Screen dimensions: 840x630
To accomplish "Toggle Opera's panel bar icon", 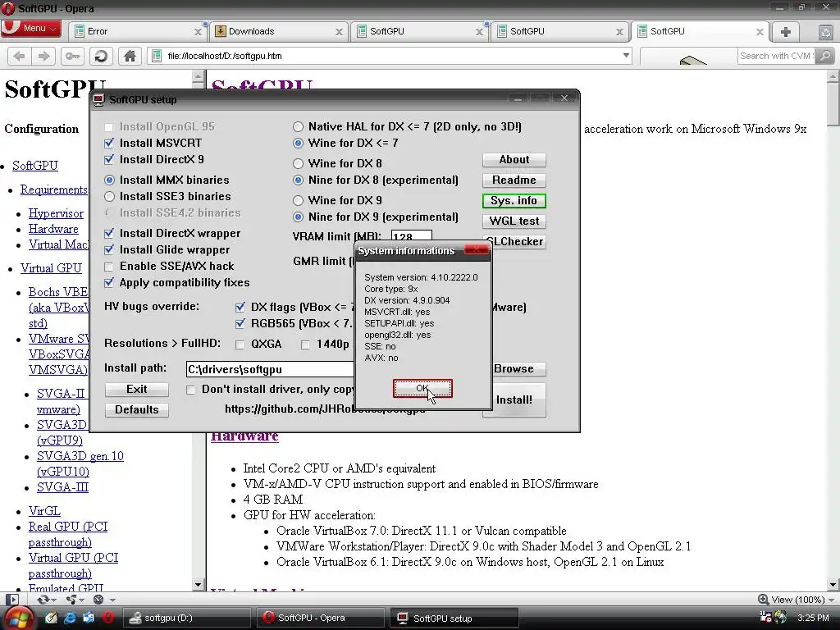I will pos(13,600).
